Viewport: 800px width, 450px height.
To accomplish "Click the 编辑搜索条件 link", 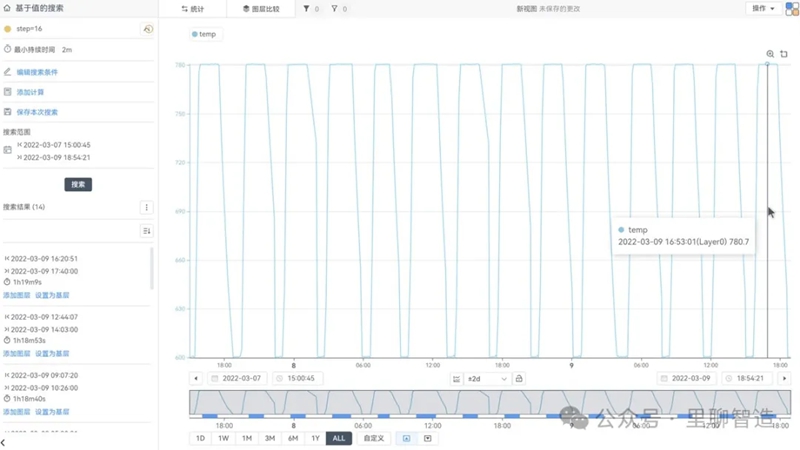I will click(x=37, y=72).
